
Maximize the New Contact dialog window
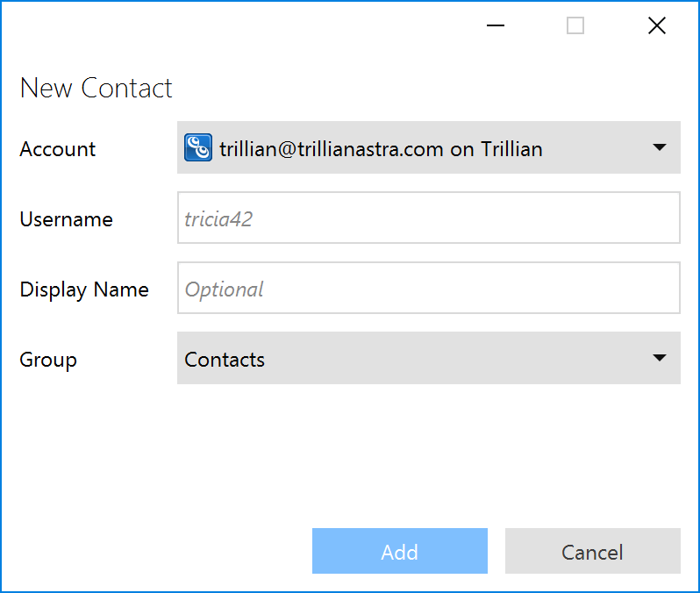pyautogui.click(x=575, y=25)
